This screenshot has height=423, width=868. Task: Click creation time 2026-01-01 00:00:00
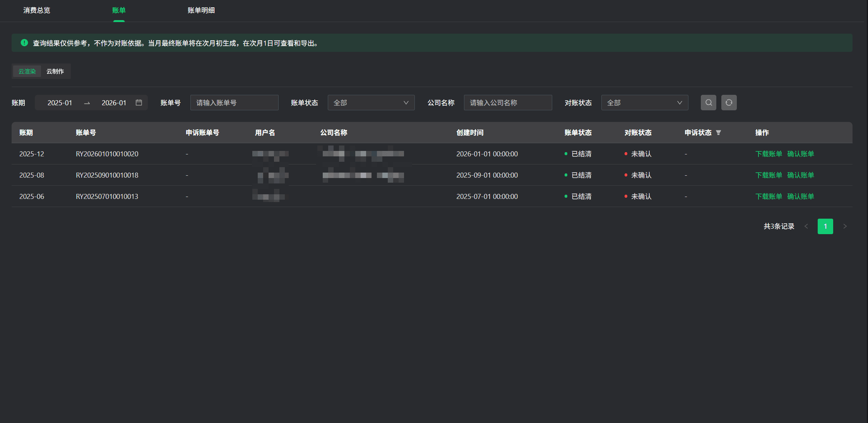(x=487, y=154)
